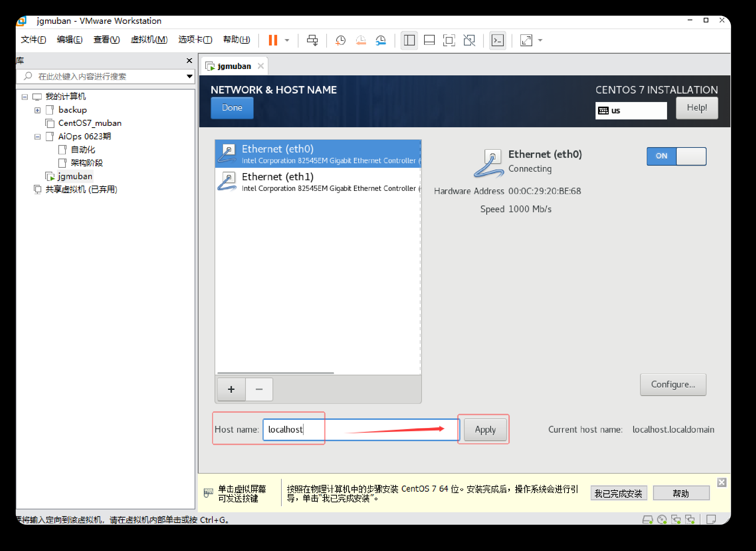This screenshot has width=756, height=551.
Task: Toggle the thumbnail bar view
Action: click(x=429, y=40)
